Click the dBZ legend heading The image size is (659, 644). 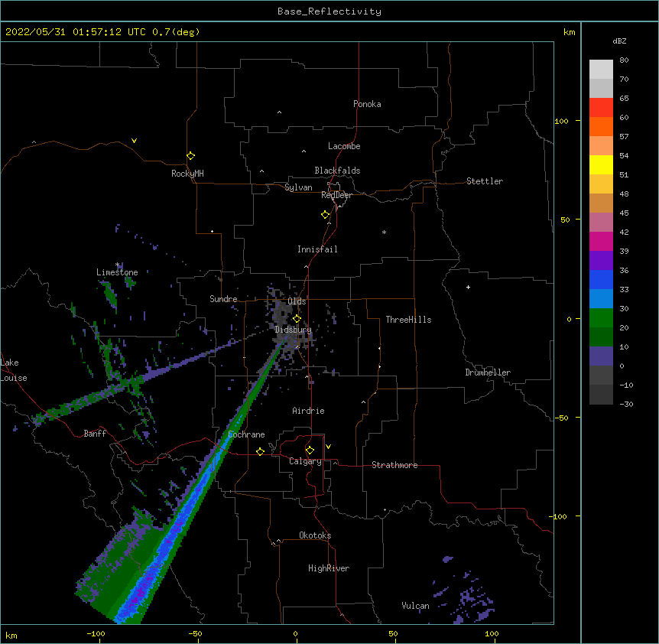pos(619,41)
